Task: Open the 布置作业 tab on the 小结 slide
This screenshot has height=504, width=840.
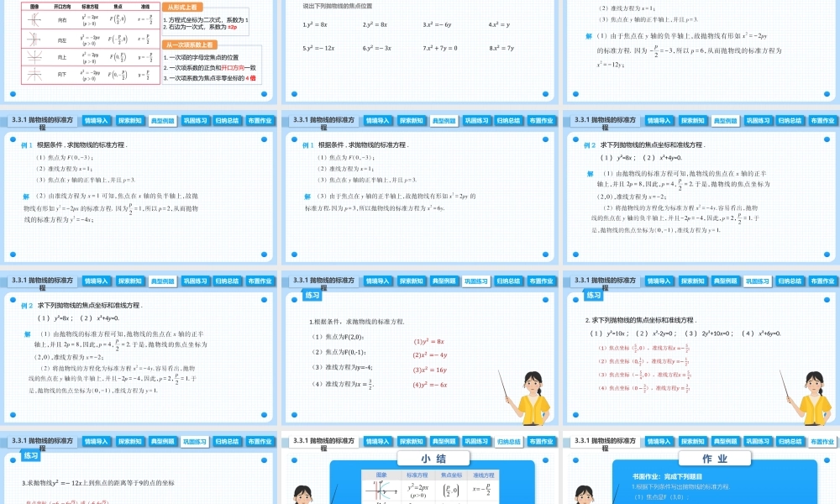Action: point(540,441)
